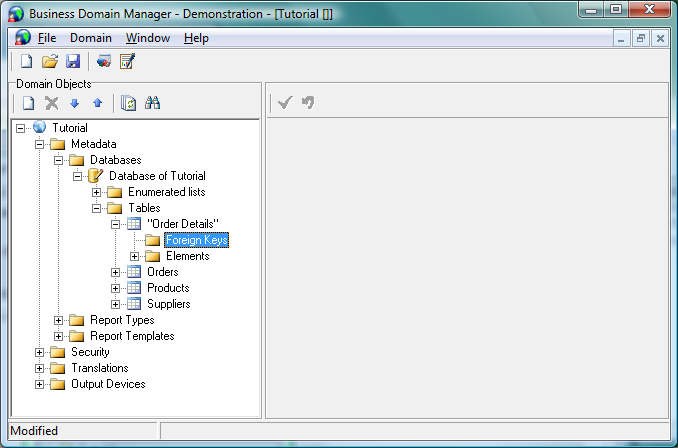Expand the Report Types folder

(59, 320)
